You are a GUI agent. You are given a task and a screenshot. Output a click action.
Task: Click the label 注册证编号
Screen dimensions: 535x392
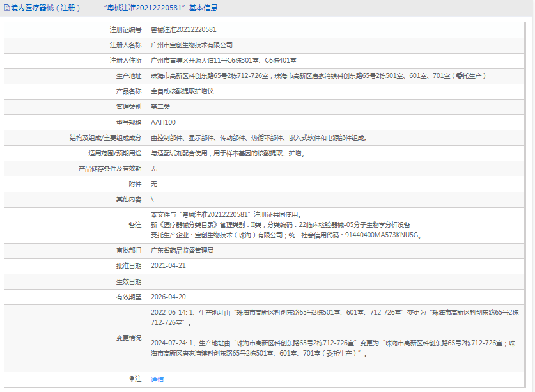click(125, 29)
